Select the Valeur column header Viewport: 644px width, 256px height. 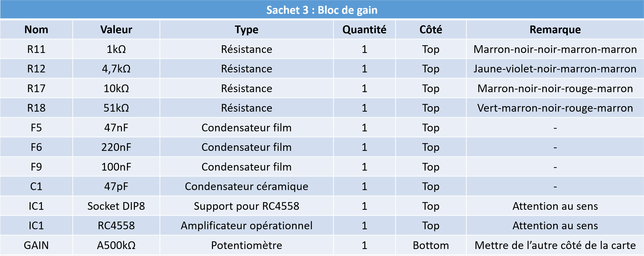tap(116, 30)
